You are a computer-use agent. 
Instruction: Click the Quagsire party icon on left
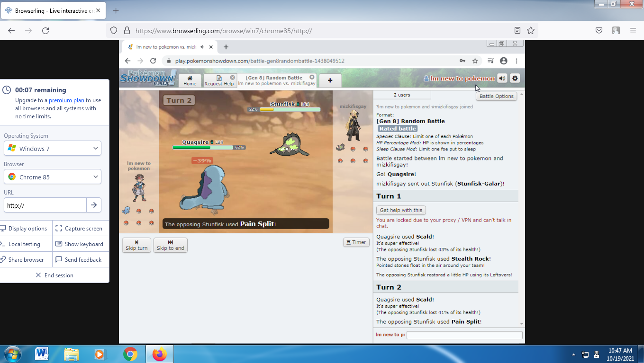[126, 211]
